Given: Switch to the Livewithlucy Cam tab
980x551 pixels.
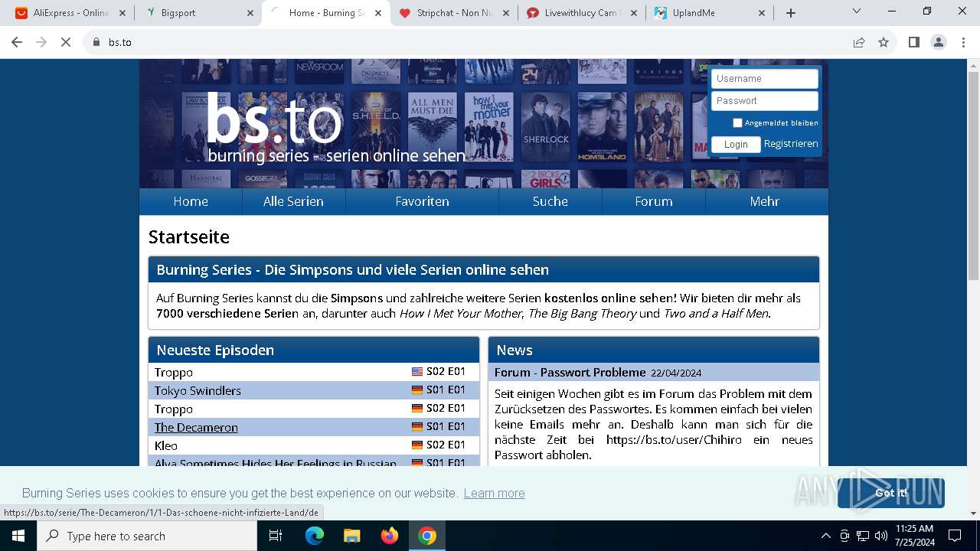Looking at the screenshot, I should [x=580, y=13].
